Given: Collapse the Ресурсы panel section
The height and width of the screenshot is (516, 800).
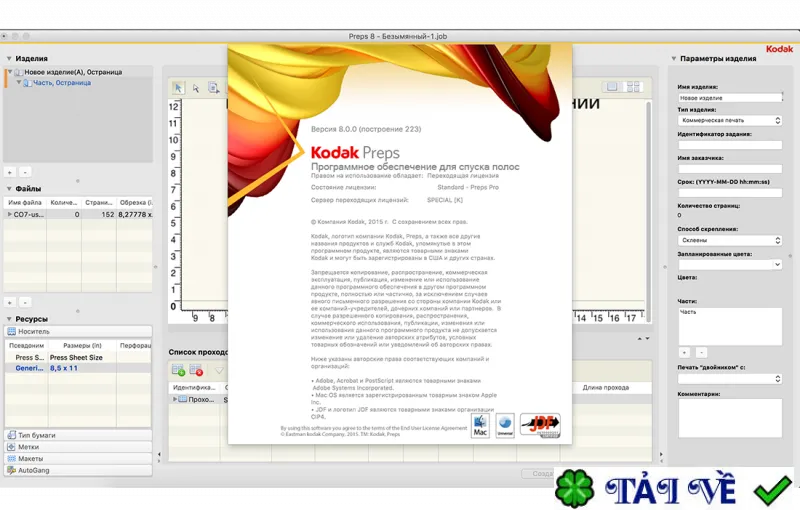Looking at the screenshot, I should [x=9, y=318].
